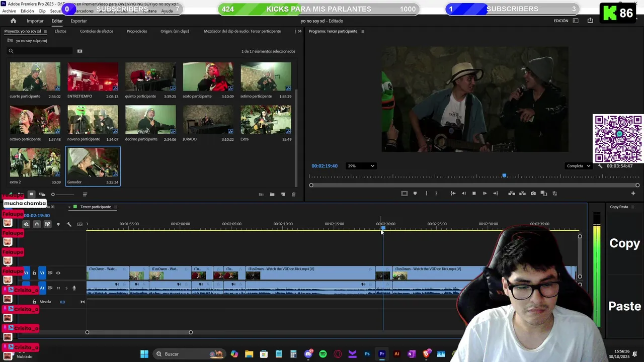Image resolution: width=644 pixels, height=362 pixels.
Task: Toggle snap in timeline (magnet icon)
Action: tap(37, 224)
